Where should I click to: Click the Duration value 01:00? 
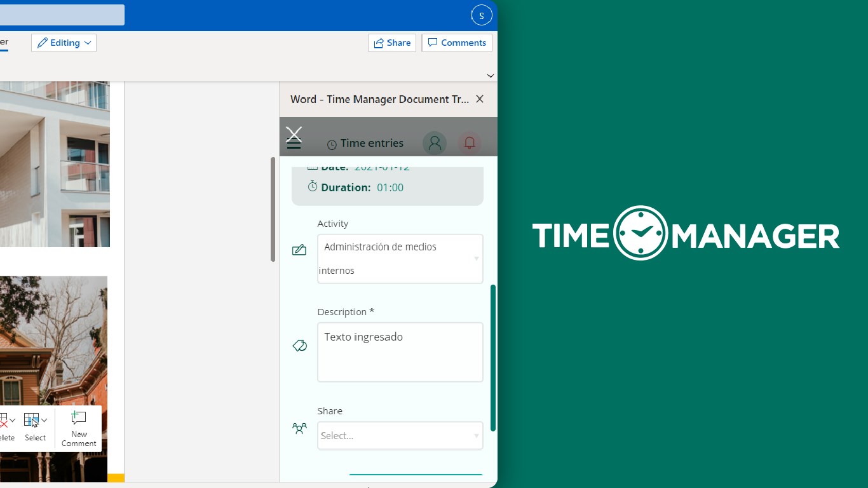390,187
